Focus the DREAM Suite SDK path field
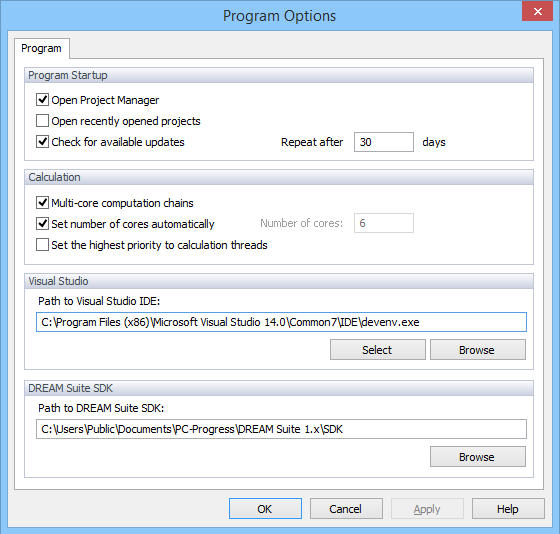Viewport: 560px width, 534px height. (x=281, y=429)
